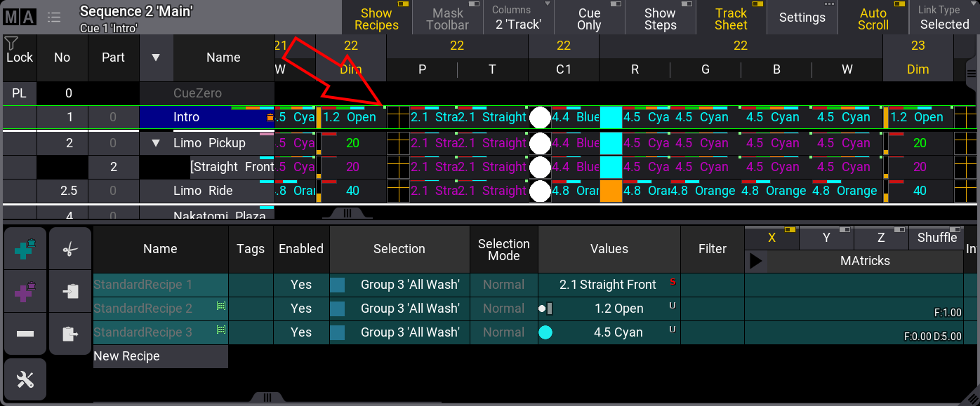The height and width of the screenshot is (406, 980).
Task: Click the scissors cut icon
Action: pyautogui.click(x=70, y=248)
